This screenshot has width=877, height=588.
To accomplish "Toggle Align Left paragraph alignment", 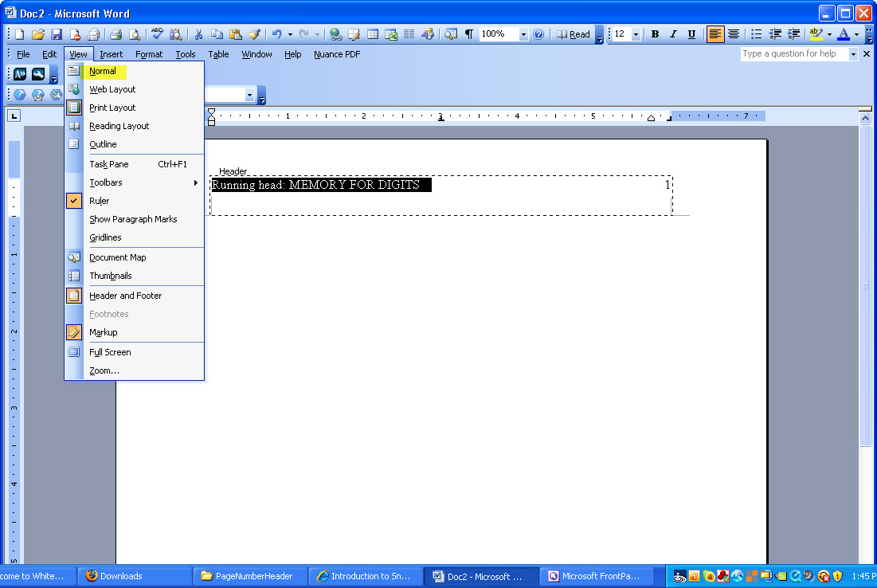I will click(x=715, y=34).
